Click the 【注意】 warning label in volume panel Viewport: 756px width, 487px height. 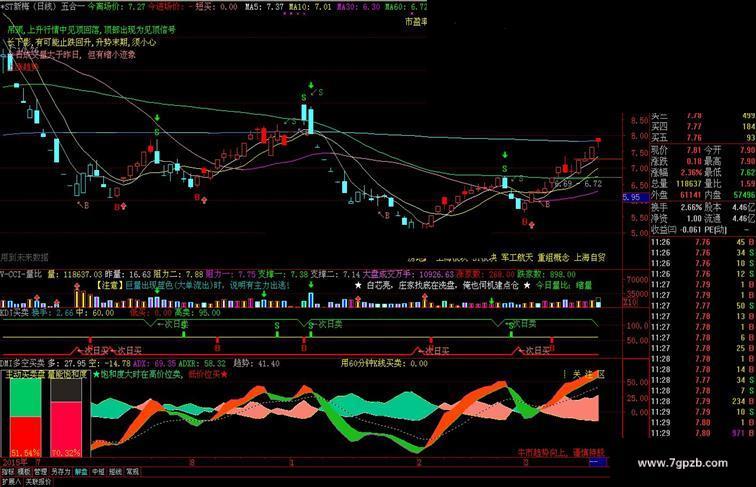point(110,285)
